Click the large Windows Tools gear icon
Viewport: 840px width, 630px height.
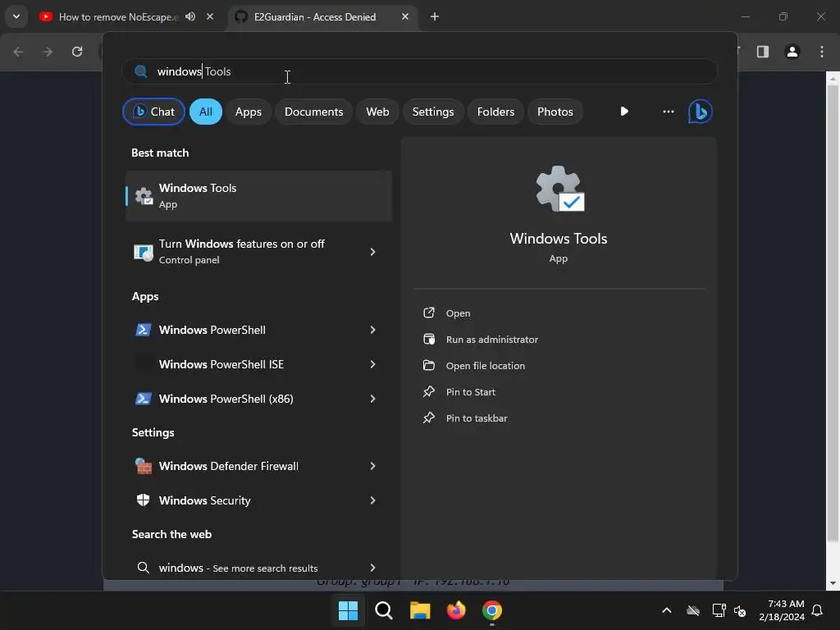tap(559, 189)
